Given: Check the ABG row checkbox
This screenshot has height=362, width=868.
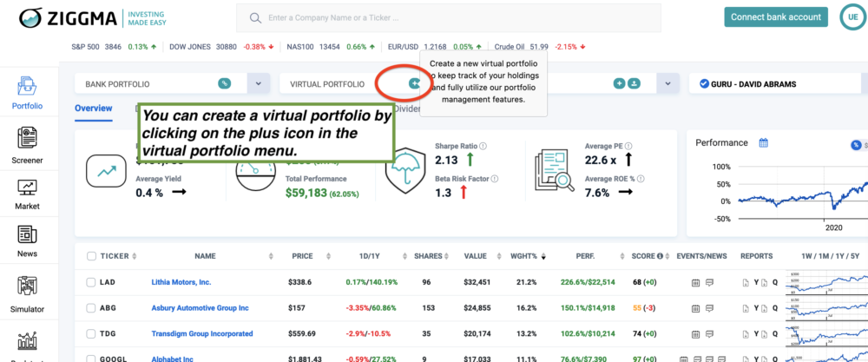Looking at the screenshot, I should coord(91,308).
